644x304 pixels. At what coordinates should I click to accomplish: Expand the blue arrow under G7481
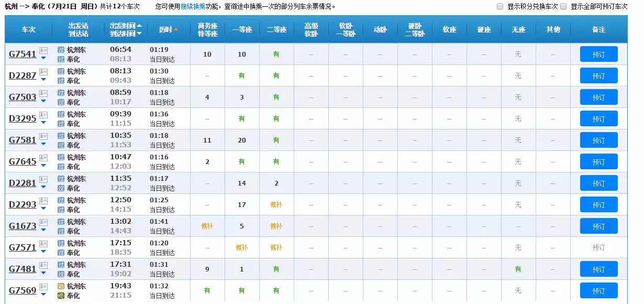pos(43,274)
